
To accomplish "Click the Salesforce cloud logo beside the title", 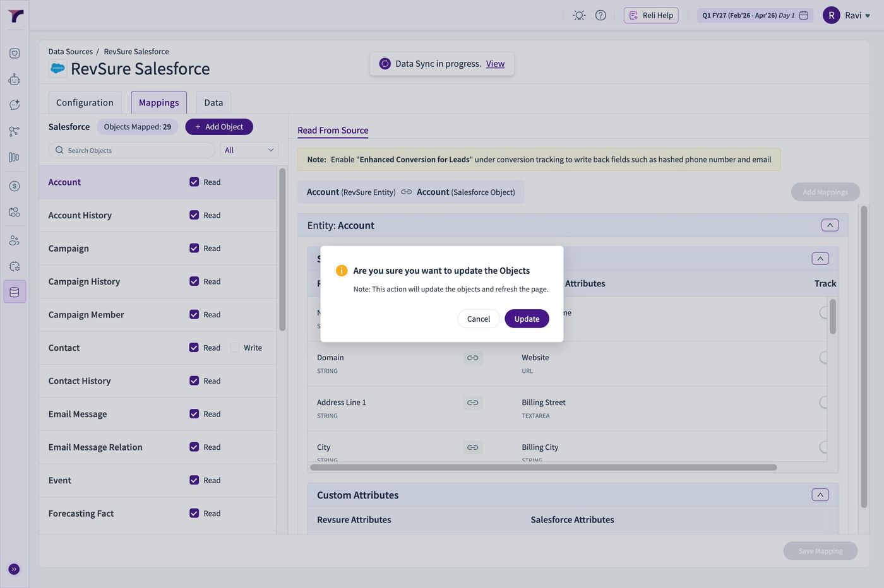I will point(57,68).
